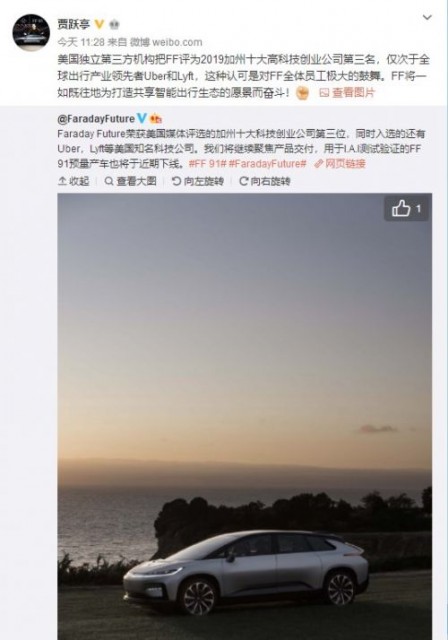Click the gold verified V badge
The height and width of the screenshot is (640, 448).
coord(100,24)
